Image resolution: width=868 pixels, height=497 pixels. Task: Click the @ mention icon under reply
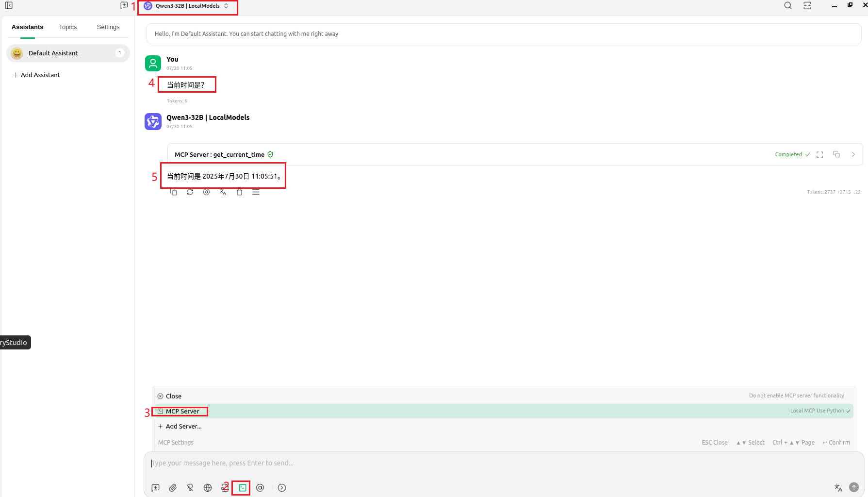point(206,192)
